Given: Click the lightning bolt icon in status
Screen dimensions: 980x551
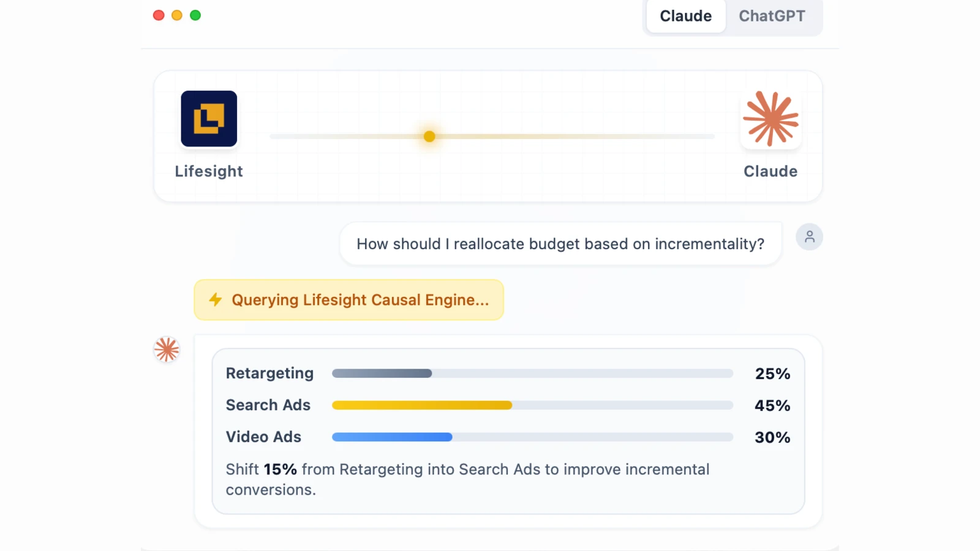Looking at the screenshot, I should (x=216, y=299).
